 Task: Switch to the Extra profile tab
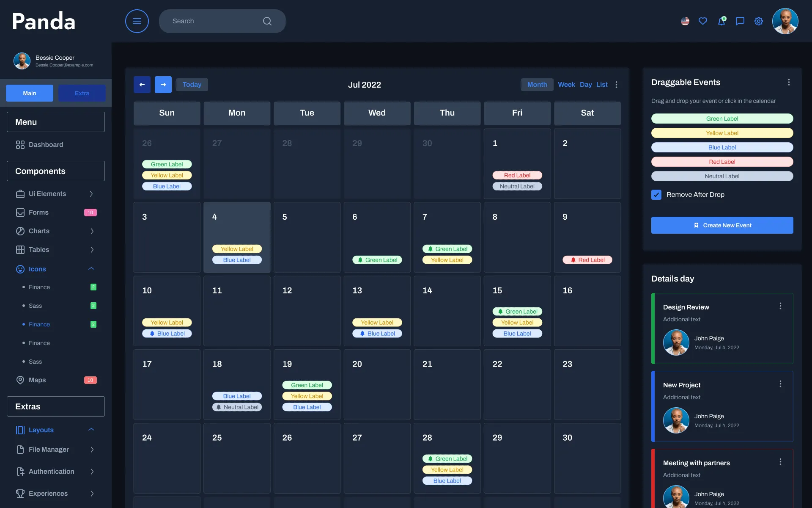[82, 93]
